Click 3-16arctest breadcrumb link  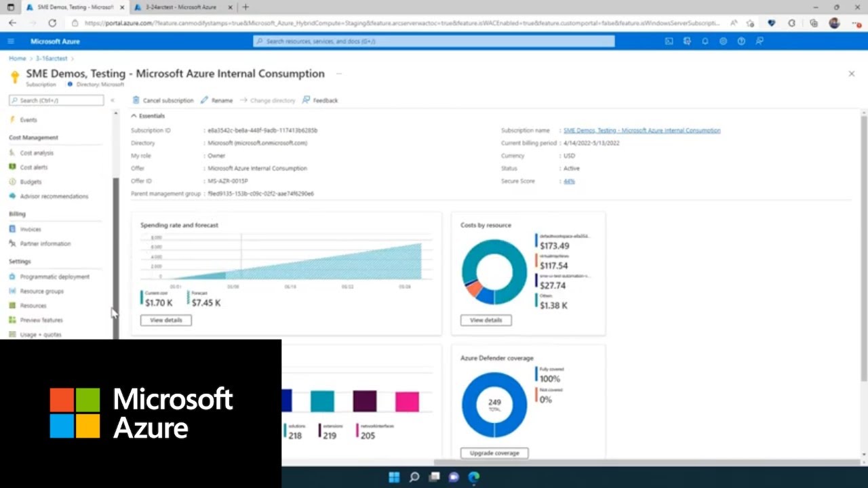(52, 58)
